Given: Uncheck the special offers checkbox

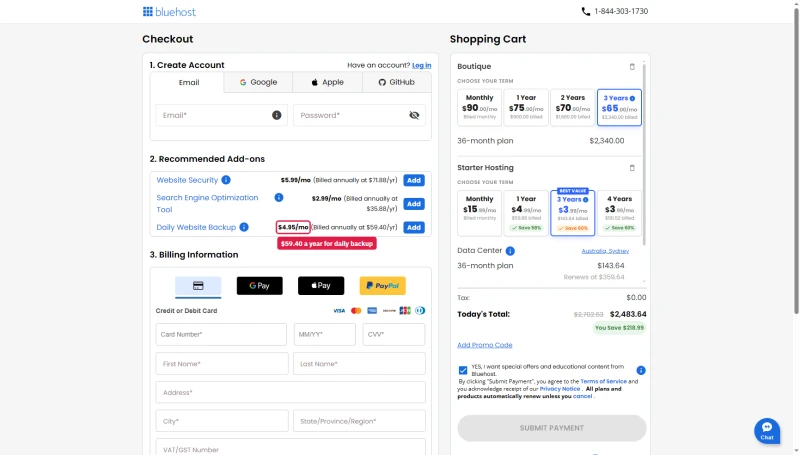Looking at the screenshot, I should (463, 370).
